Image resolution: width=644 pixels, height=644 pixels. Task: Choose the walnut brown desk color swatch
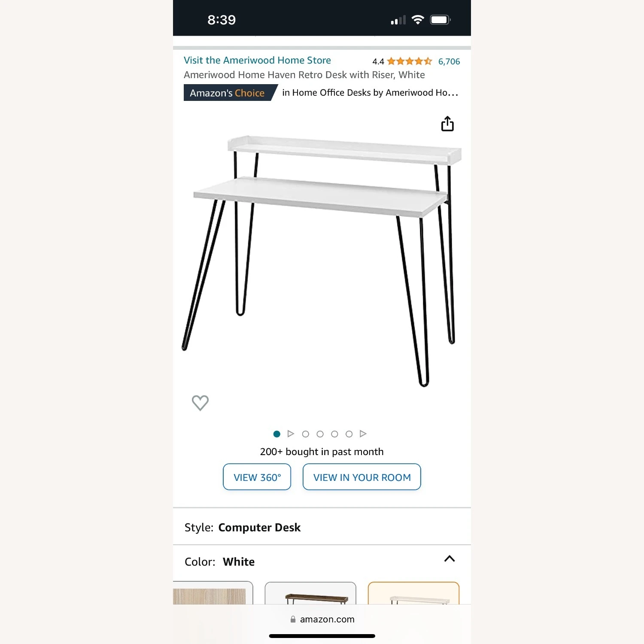(x=310, y=593)
